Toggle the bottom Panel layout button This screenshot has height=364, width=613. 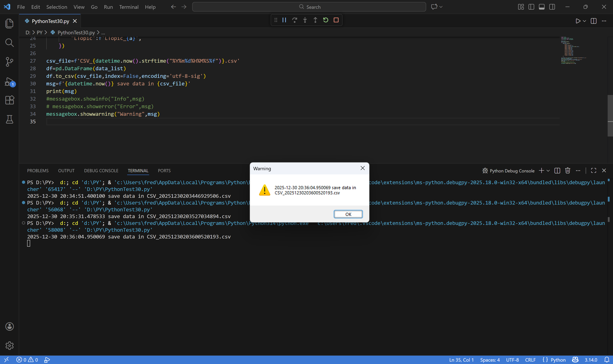(542, 7)
